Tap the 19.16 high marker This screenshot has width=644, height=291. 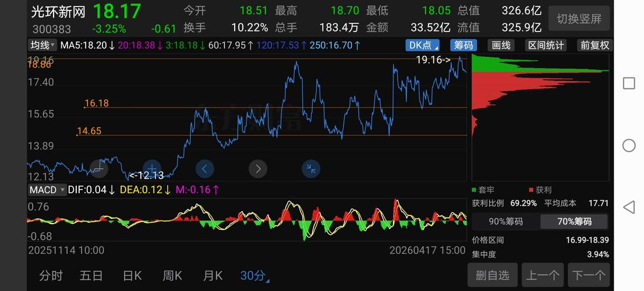pos(433,60)
